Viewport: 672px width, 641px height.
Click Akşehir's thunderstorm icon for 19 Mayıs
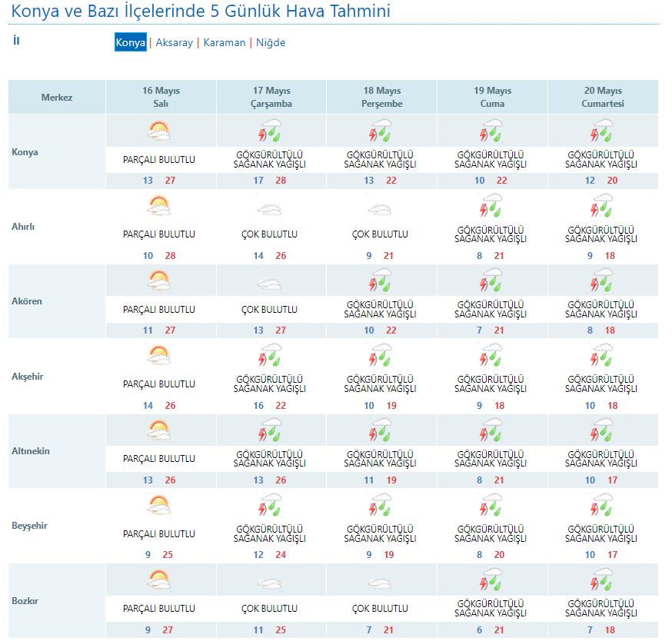click(492, 356)
